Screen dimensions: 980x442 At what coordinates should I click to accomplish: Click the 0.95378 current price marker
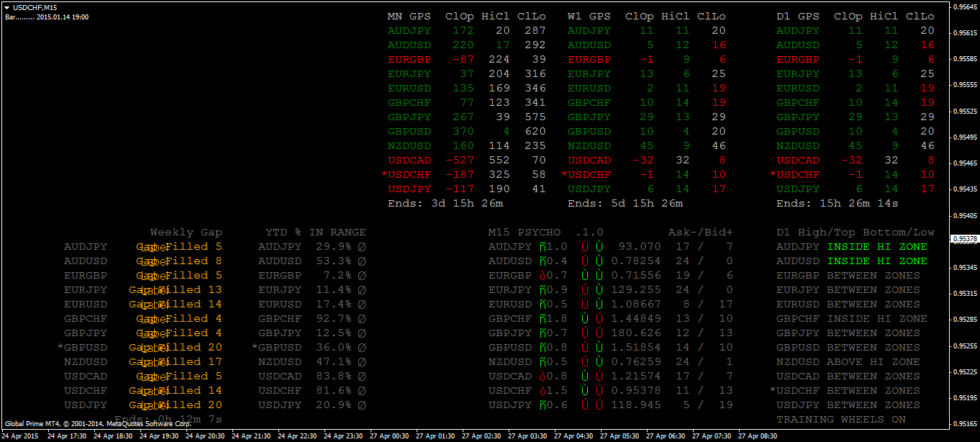pyautogui.click(x=964, y=238)
